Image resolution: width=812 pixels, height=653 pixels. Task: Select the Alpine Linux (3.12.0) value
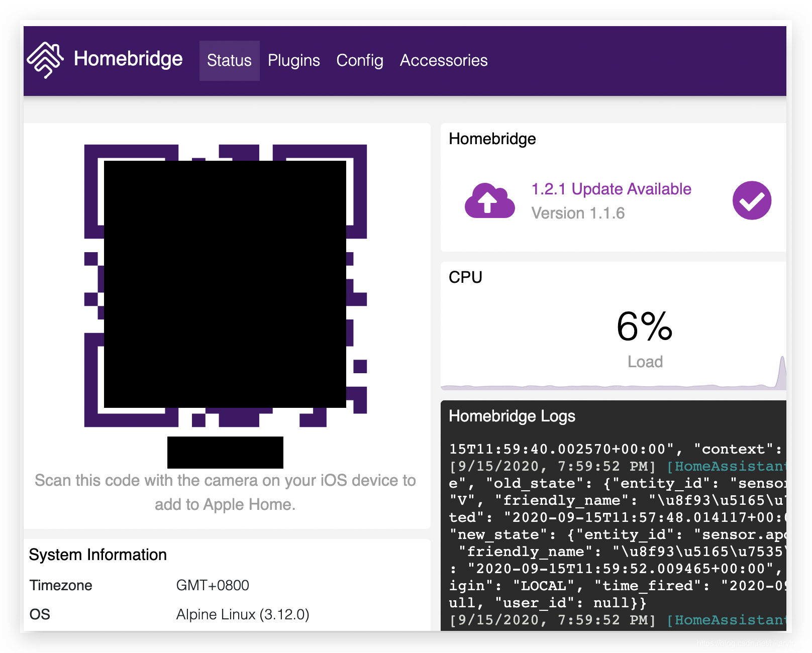[x=243, y=614]
